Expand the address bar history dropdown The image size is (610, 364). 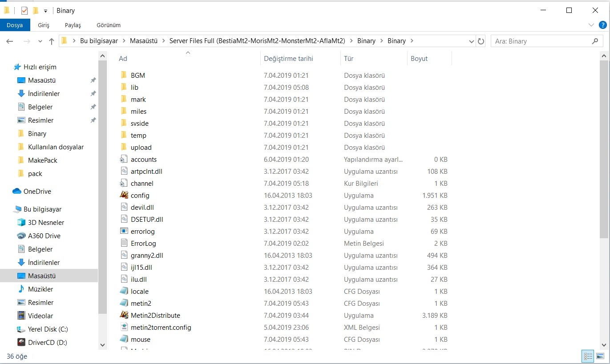pos(472,41)
